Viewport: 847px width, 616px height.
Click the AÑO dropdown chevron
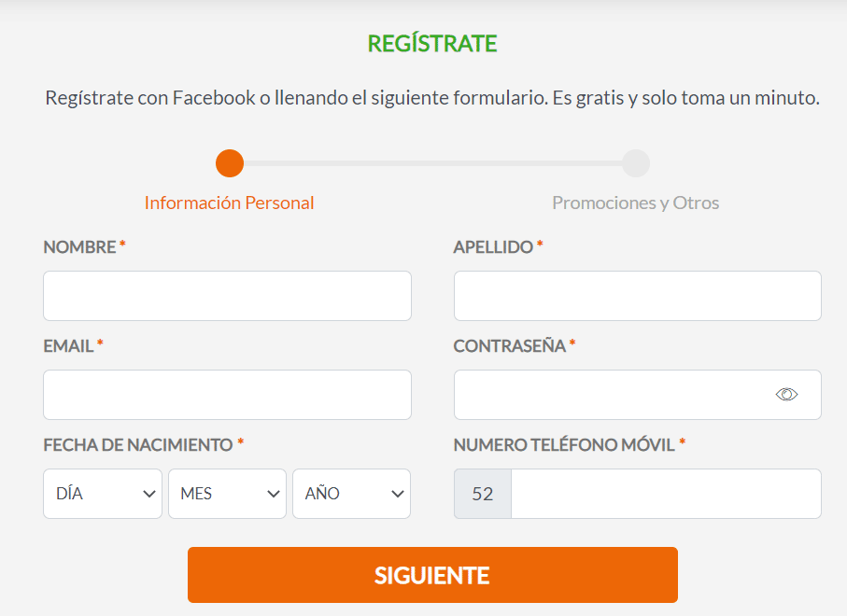point(398,493)
